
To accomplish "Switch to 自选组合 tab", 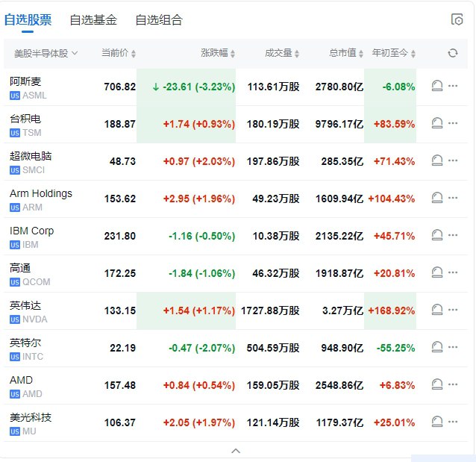I will pos(159,20).
